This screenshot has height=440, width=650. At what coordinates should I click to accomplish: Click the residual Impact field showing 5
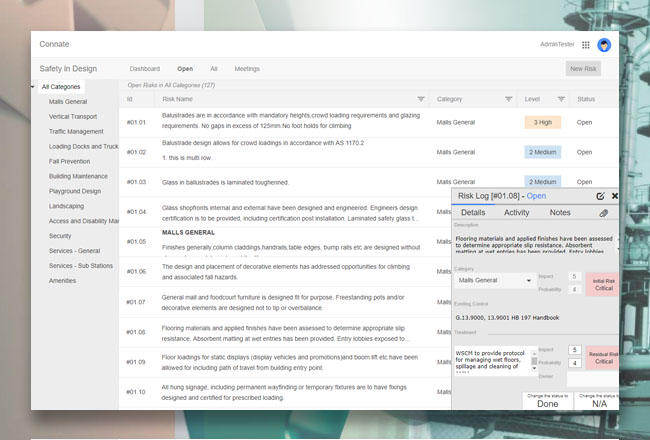click(575, 350)
